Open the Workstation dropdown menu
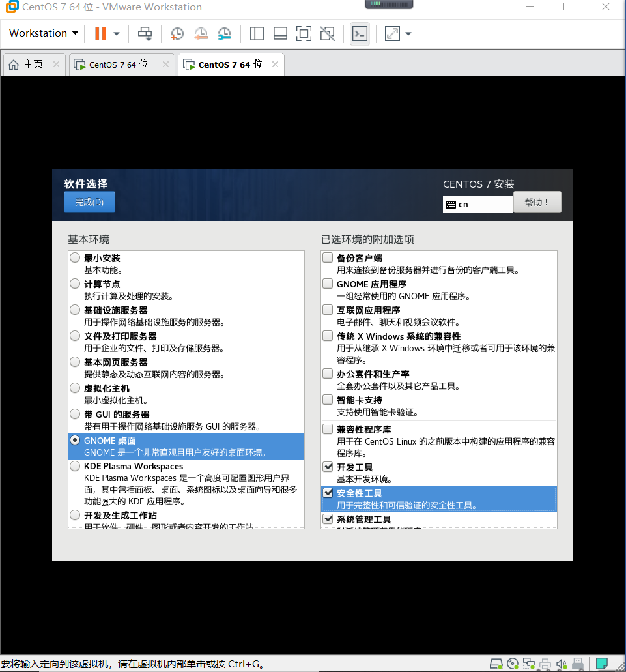Viewport: 626px width, 672px height. tap(44, 33)
